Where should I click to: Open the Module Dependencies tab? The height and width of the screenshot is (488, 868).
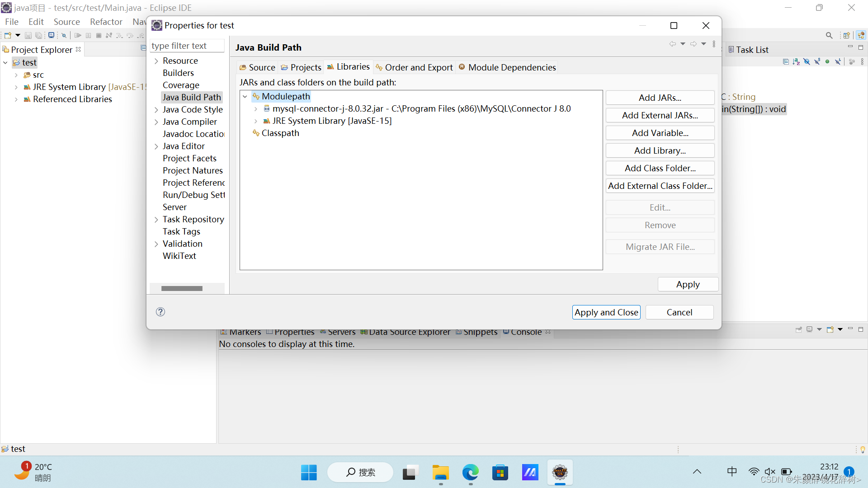coord(507,67)
